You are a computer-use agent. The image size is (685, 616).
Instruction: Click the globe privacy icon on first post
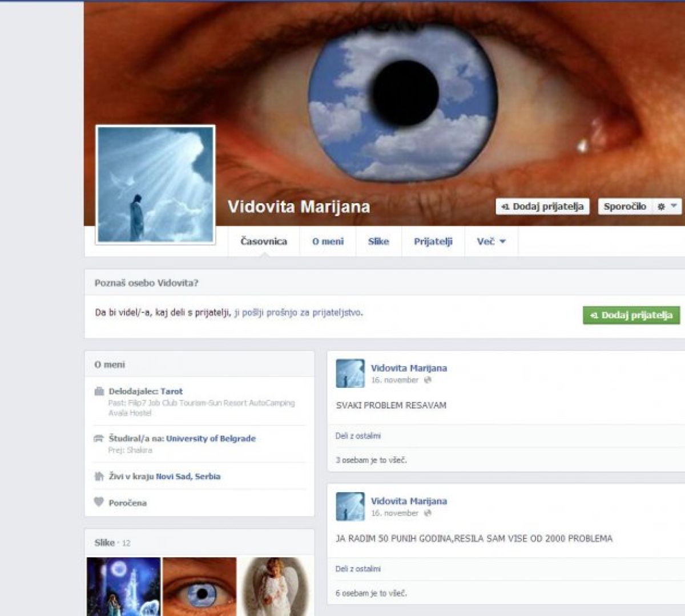click(x=428, y=380)
